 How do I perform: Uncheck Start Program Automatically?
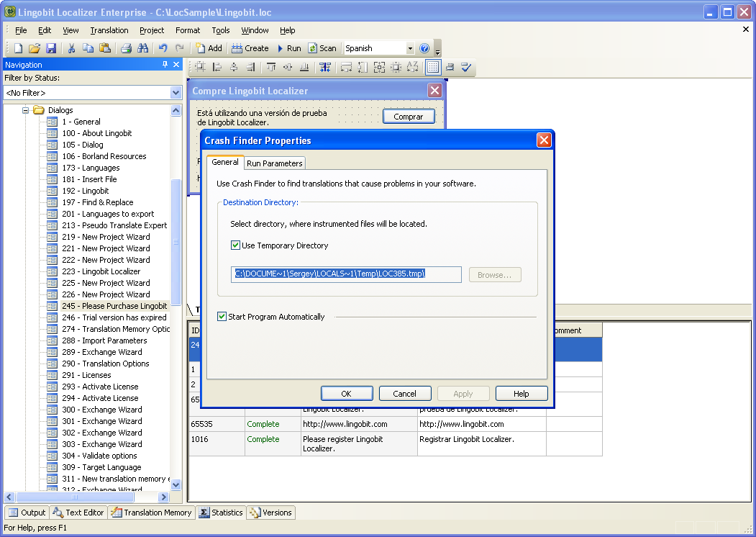[x=222, y=317]
